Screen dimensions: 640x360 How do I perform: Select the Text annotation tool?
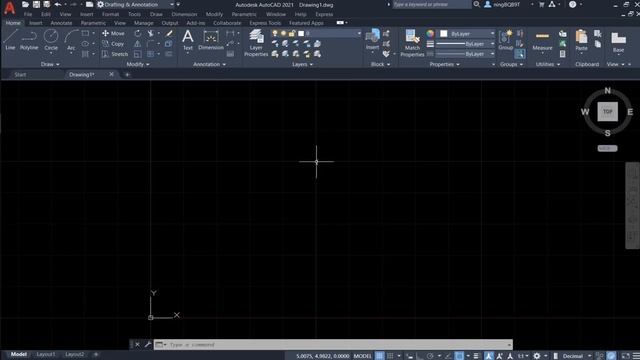188,40
